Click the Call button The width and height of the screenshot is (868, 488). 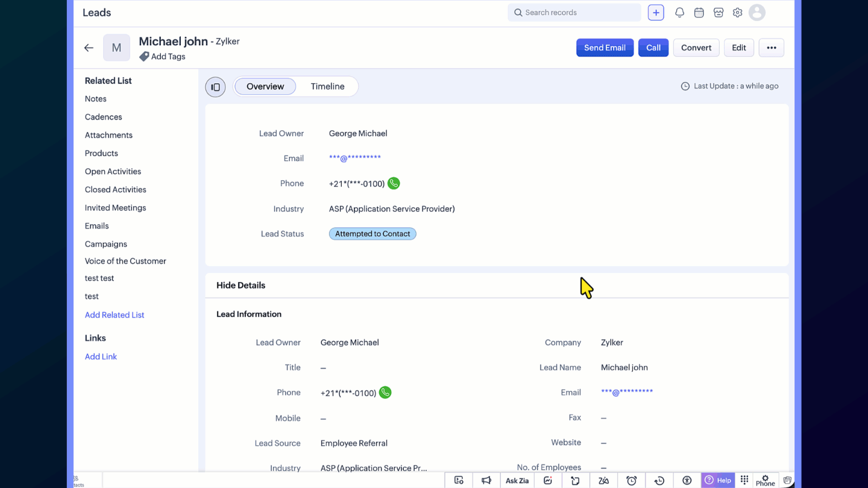pos(653,48)
